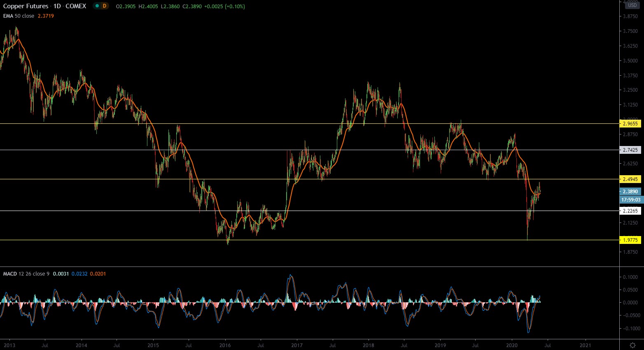Click the 2015 time axis label

pos(153,345)
